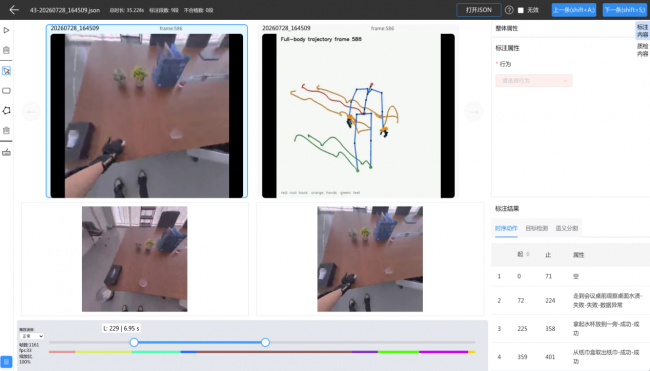Viewport: 650px width, 371px height.
Task: Click the left timeline range handle
Action: click(x=134, y=342)
